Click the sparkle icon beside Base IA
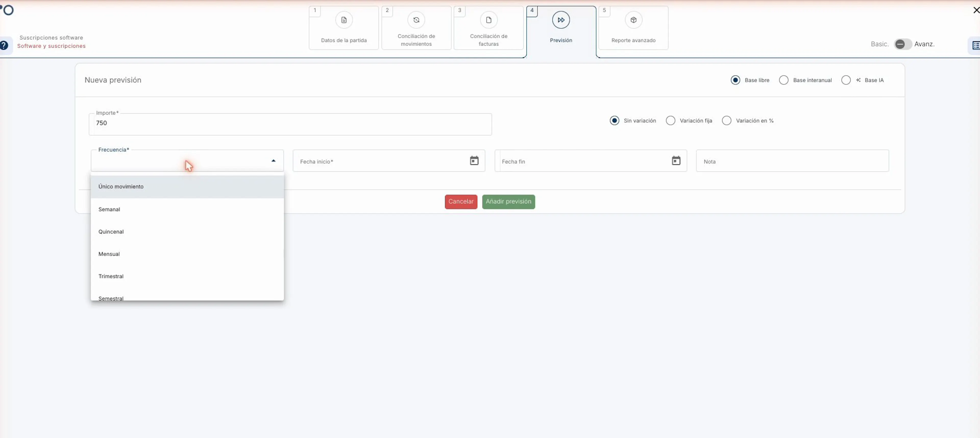980x438 pixels. (x=858, y=80)
